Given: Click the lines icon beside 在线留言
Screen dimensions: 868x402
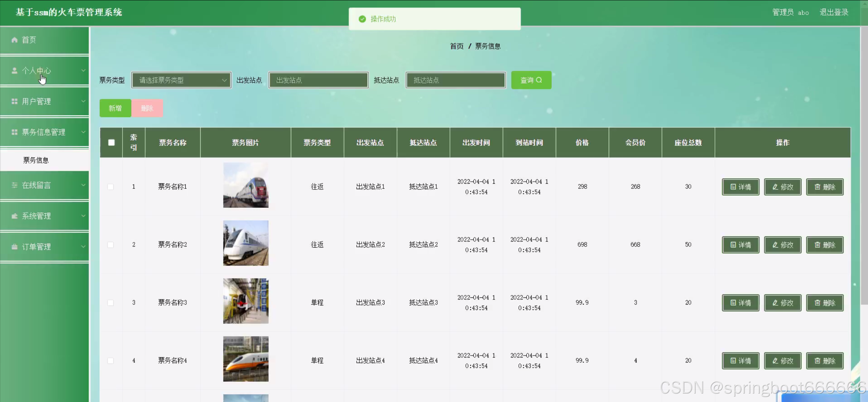Looking at the screenshot, I should click(14, 185).
